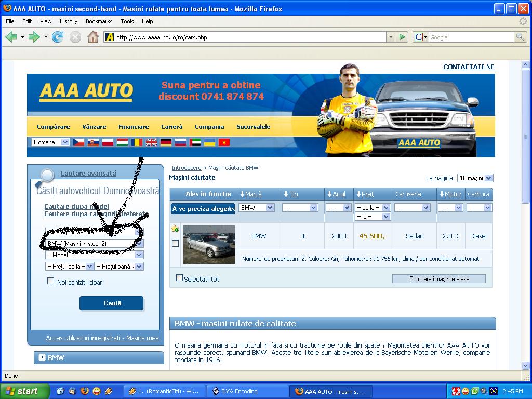
Task: Click the Google search input field
Action: point(471,37)
